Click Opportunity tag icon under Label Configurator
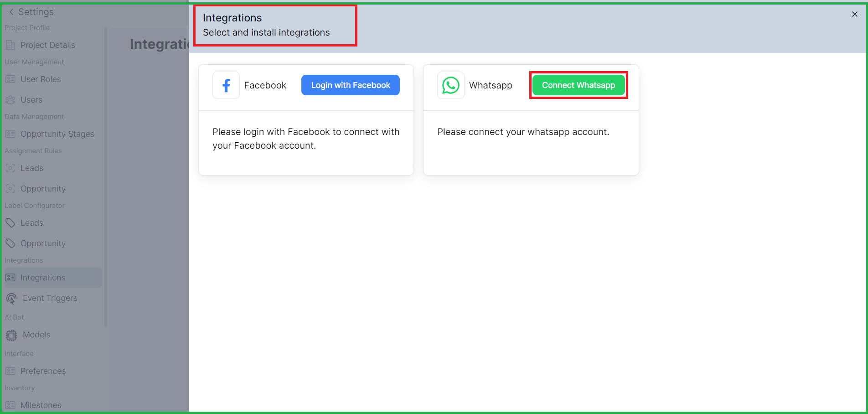 click(x=10, y=243)
